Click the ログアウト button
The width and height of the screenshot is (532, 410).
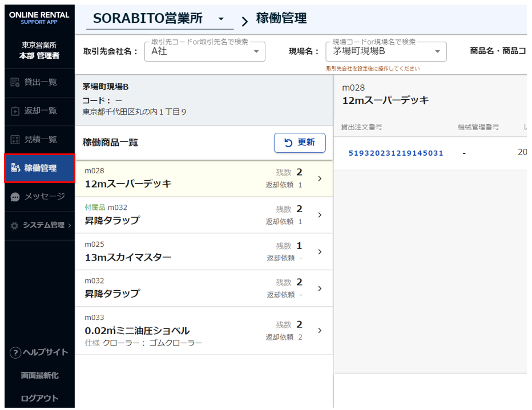coord(40,399)
